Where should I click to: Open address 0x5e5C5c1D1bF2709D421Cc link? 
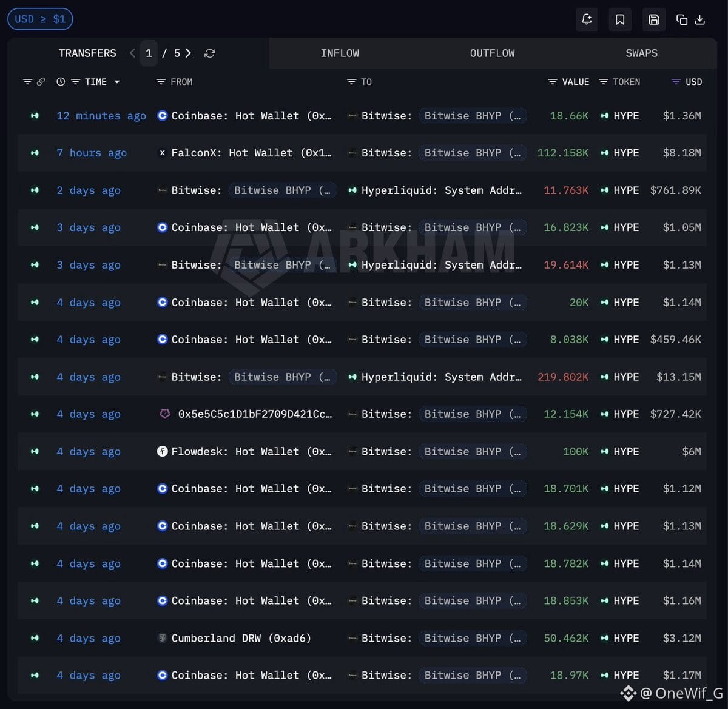(x=255, y=414)
